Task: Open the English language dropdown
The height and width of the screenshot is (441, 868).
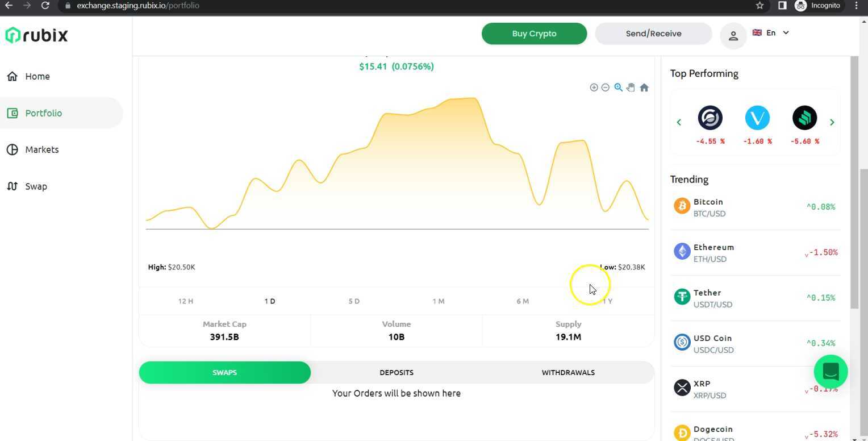Action: point(771,32)
